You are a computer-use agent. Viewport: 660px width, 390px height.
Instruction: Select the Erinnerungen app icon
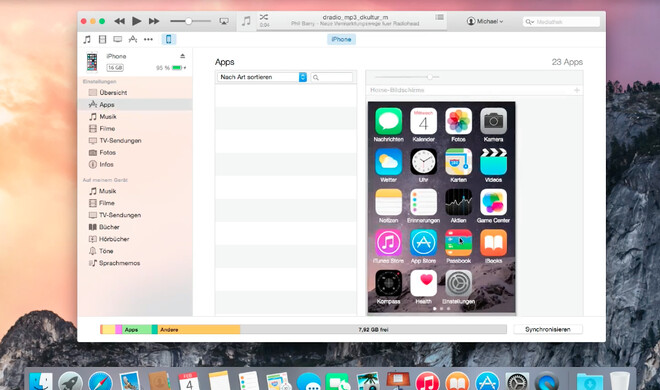click(423, 202)
